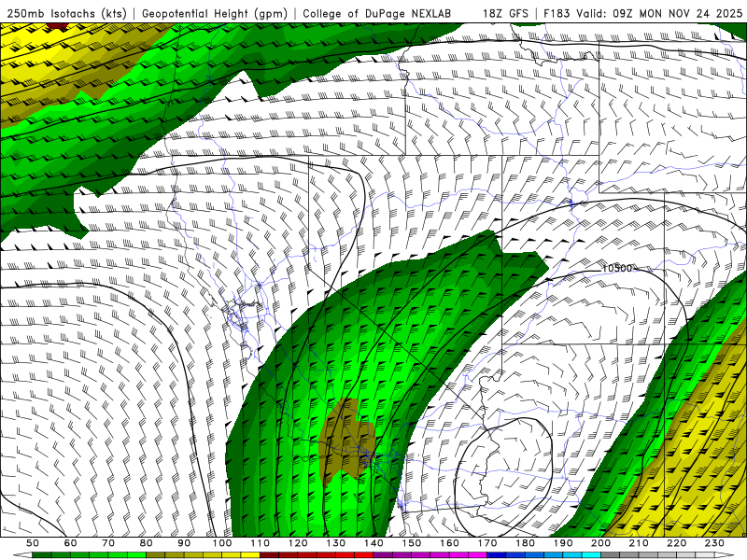The width and height of the screenshot is (747, 560).
Task: Click the "180" value on the color scale
Action: 525,543
